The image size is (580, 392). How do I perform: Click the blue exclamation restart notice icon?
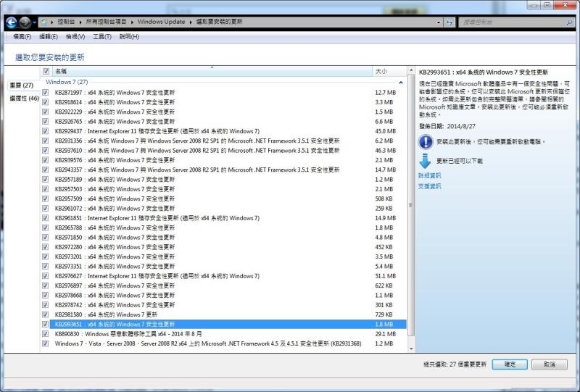[x=426, y=141]
